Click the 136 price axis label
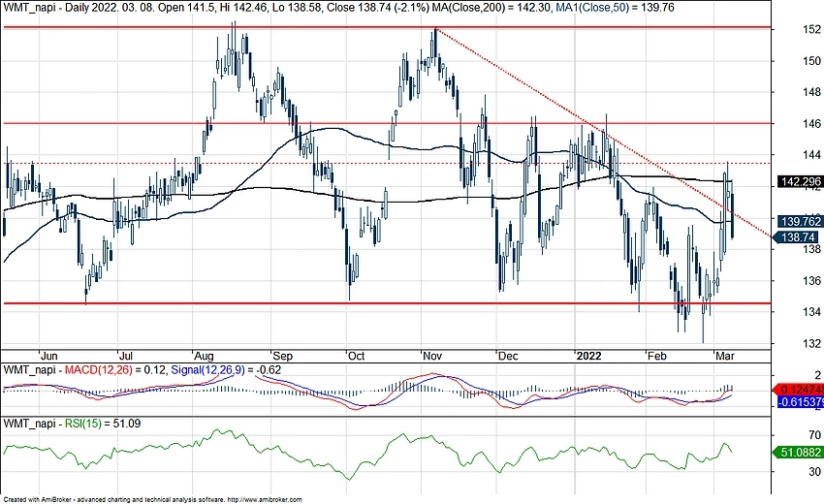The image size is (824, 504). coord(812,281)
